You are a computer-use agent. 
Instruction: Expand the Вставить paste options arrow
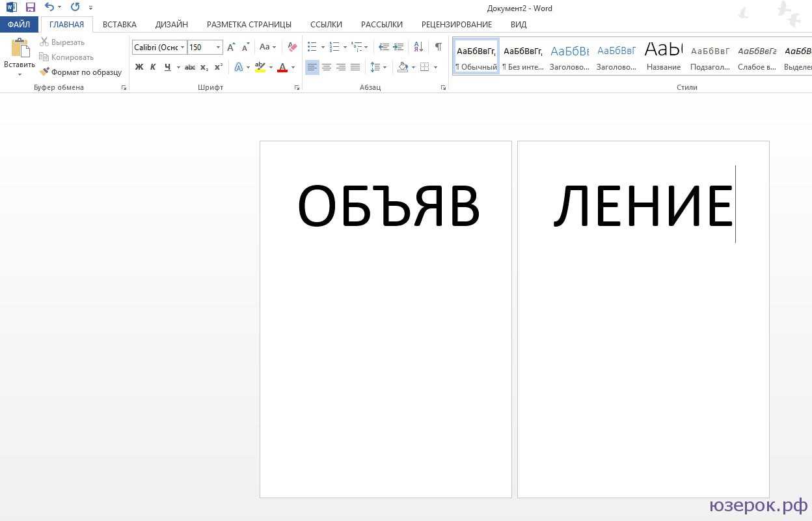(x=20, y=74)
